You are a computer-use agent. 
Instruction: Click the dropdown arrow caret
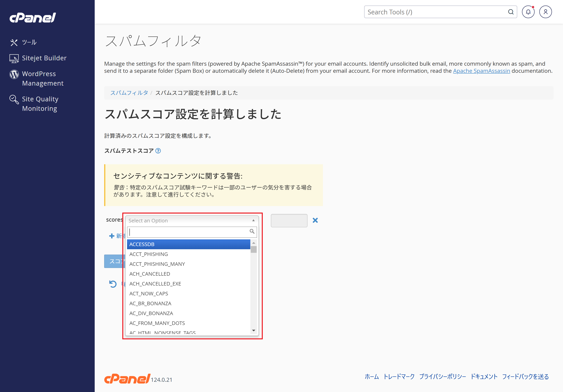point(253,220)
